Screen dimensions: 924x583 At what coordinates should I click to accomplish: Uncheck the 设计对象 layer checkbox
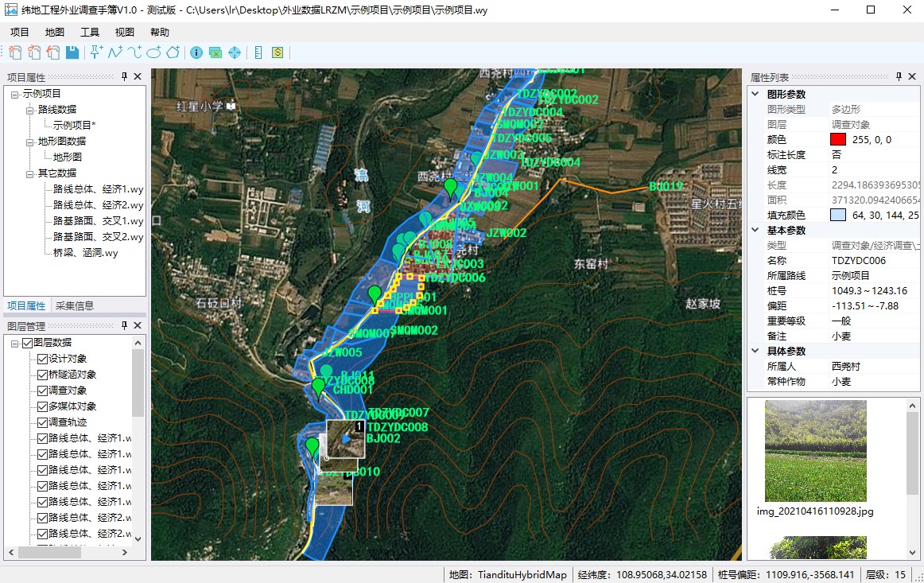43,359
